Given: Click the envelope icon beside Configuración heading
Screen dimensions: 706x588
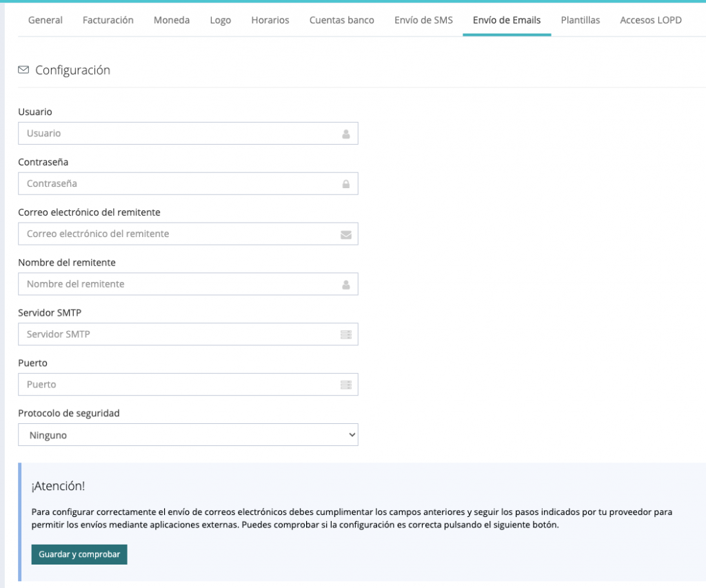Looking at the screenshot, I should coord(23,70).
